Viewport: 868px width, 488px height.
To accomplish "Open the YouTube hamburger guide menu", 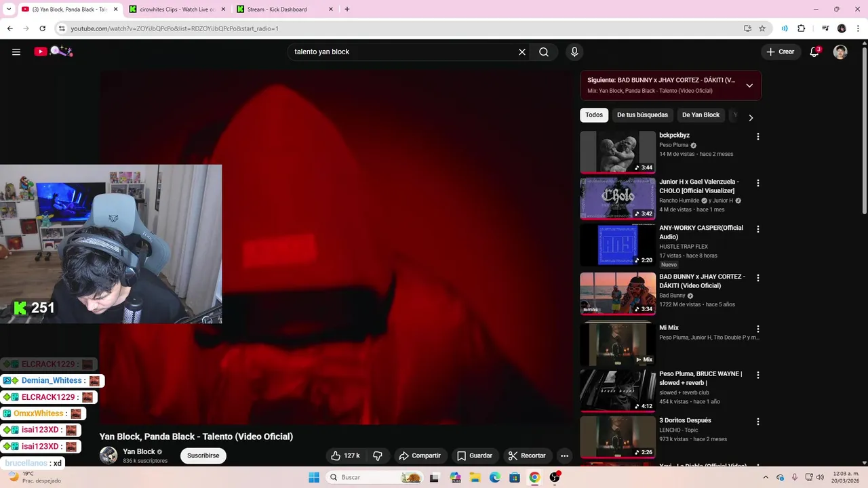I will point(16,52).
